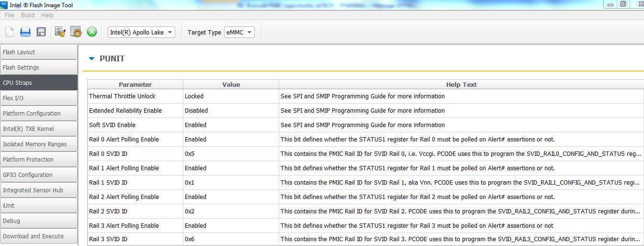Viewport: 644px width, 246px height.
Task: Open the Isolated Memory Ranges tab
Action: 39,144
